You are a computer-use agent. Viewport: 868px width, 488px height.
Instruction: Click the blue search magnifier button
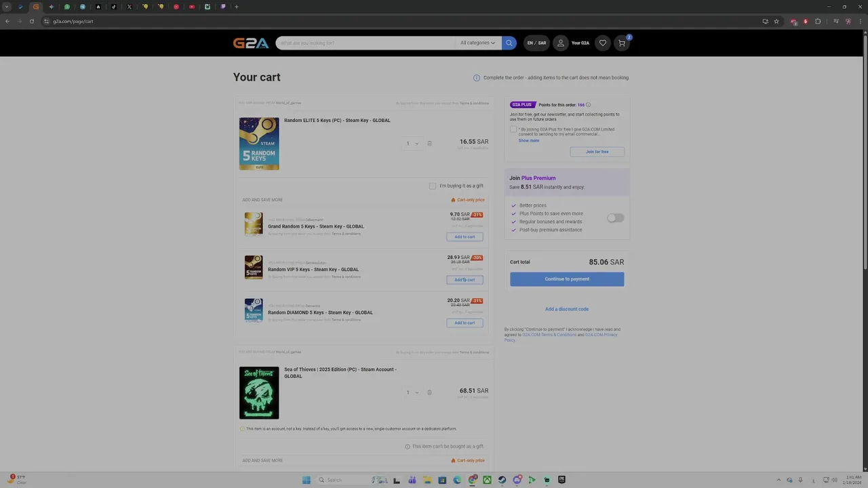pos(509,43)
